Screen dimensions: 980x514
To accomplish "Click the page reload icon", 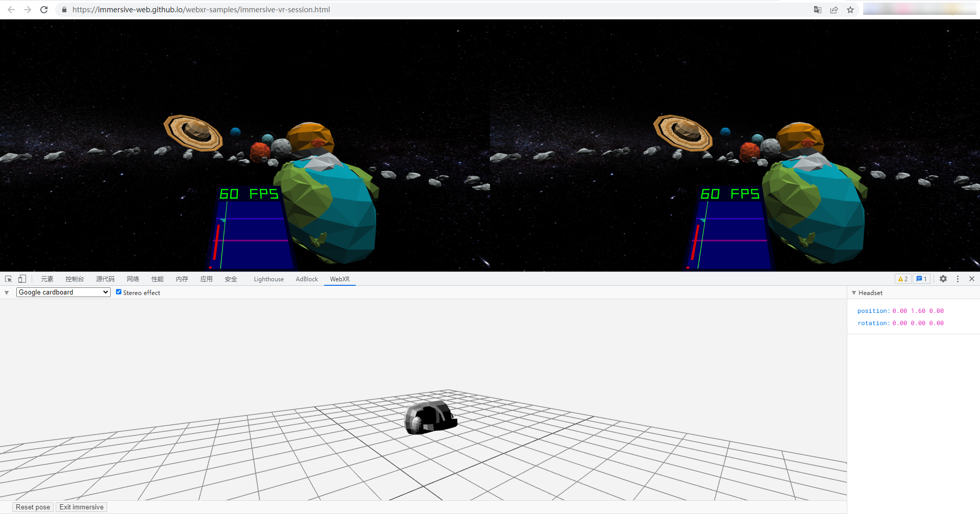I will 44,9.
